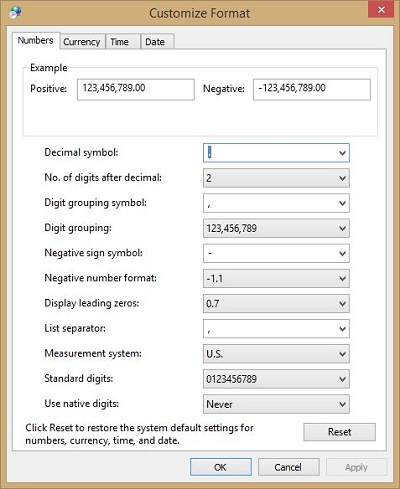
Task: Open Display leading zeros dropdown
Action: 276,304
